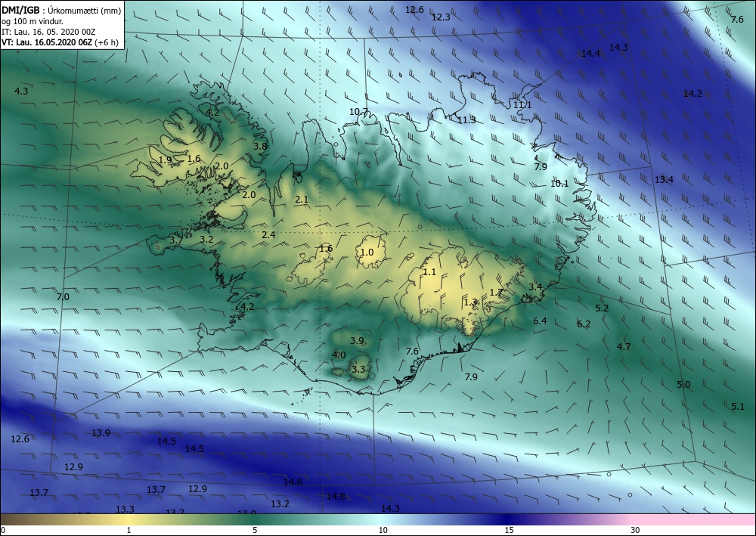Image resolution: width=756 pixels, height=536 pixels.
Task: Click the '0' tick label on the colour scale
Action: pos(3,530)
